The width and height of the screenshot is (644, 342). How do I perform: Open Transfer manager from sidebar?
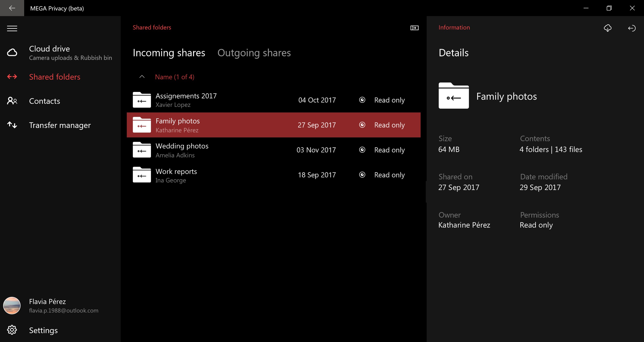click(60, 125)
